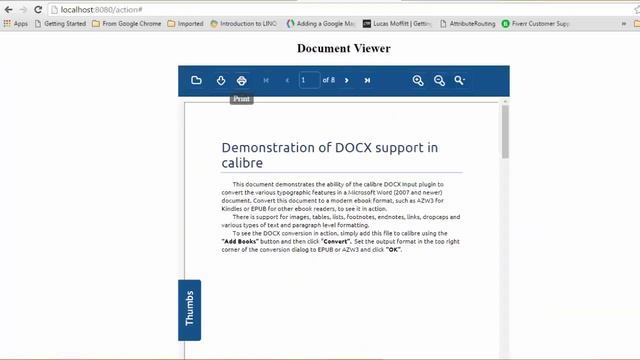640x360 pixels.
Task: Open the Fiverr Customer Support bookmark
Action: (535, 24)
